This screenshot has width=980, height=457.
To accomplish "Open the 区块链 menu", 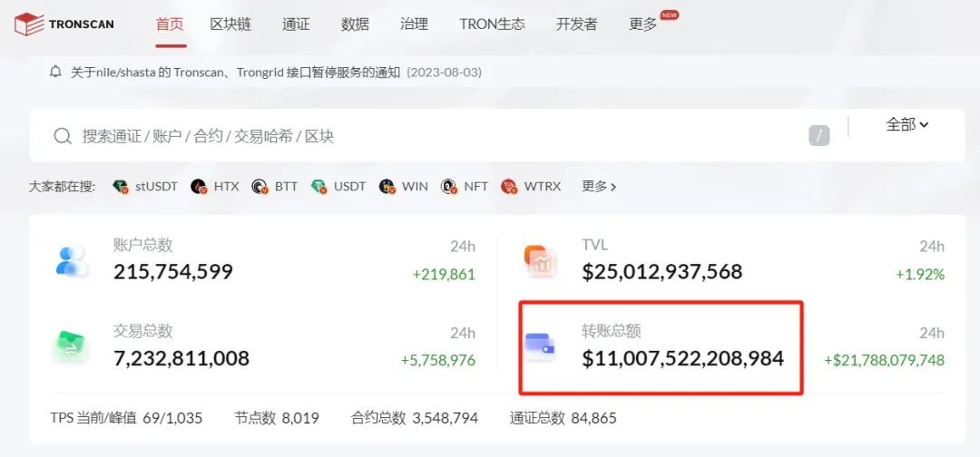I will tap(230, 24).
